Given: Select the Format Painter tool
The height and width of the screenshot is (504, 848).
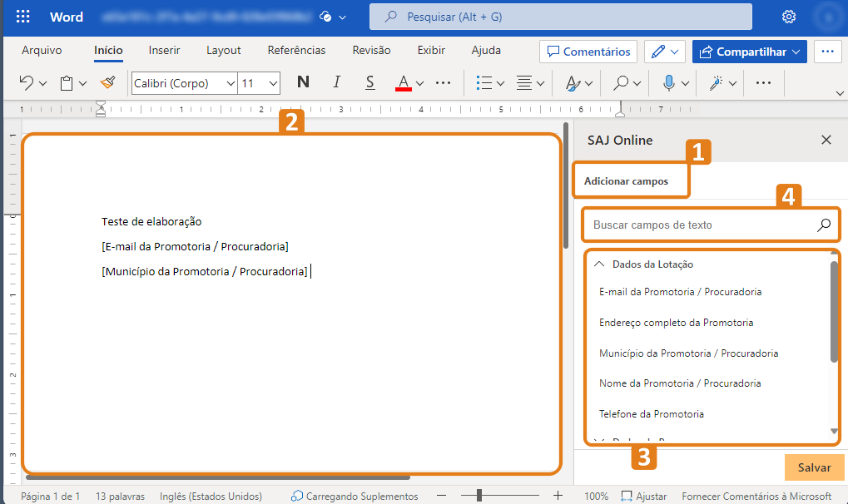Looking at the screenshot, I should tap(107, 82).
